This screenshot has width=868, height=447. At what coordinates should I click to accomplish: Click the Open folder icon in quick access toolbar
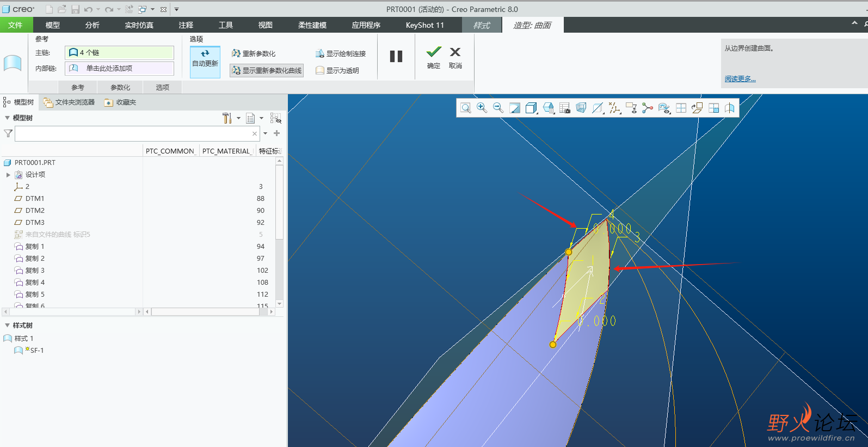(62, 9)
